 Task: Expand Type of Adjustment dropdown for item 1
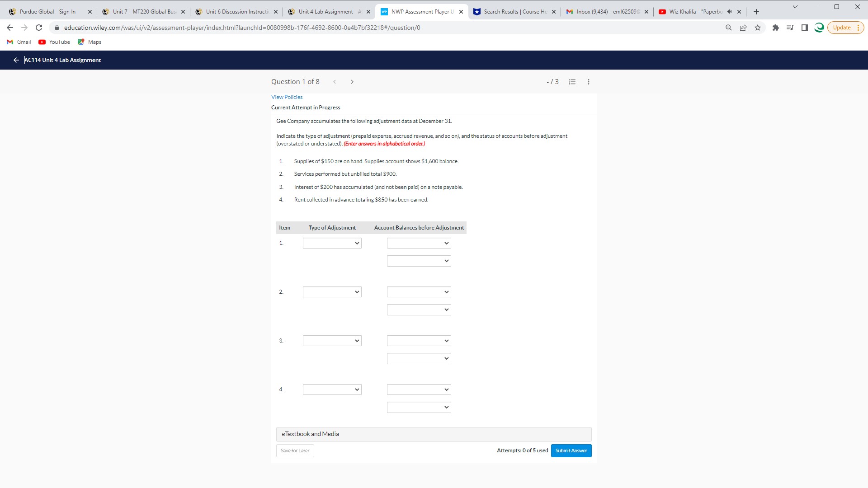click(x=332, y=244)
